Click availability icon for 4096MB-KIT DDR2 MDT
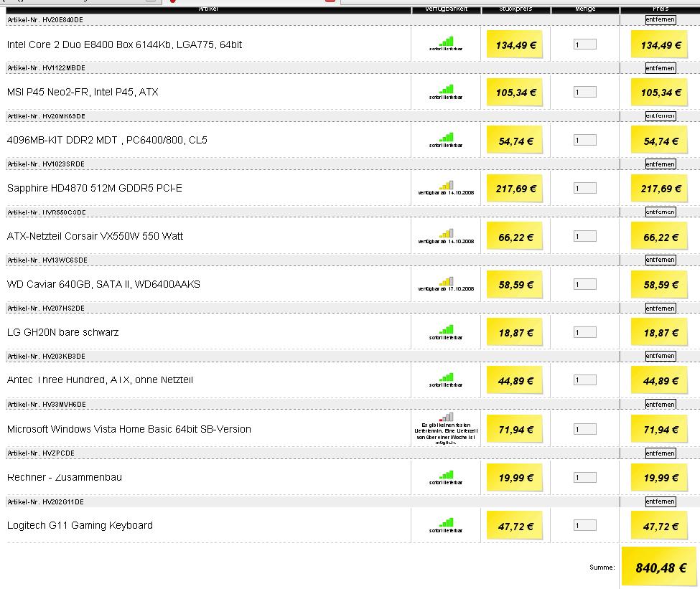 click(446, 138)
